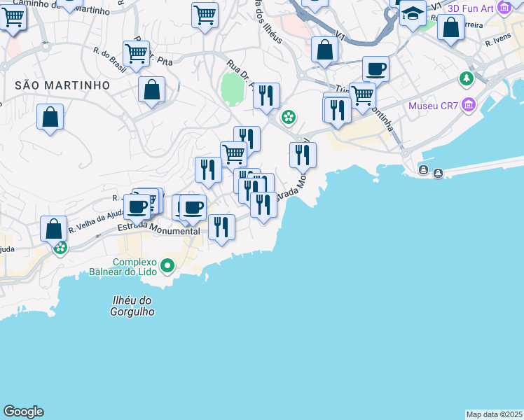Select the Complexo Balnear do Lido green pin

point(167,266)
